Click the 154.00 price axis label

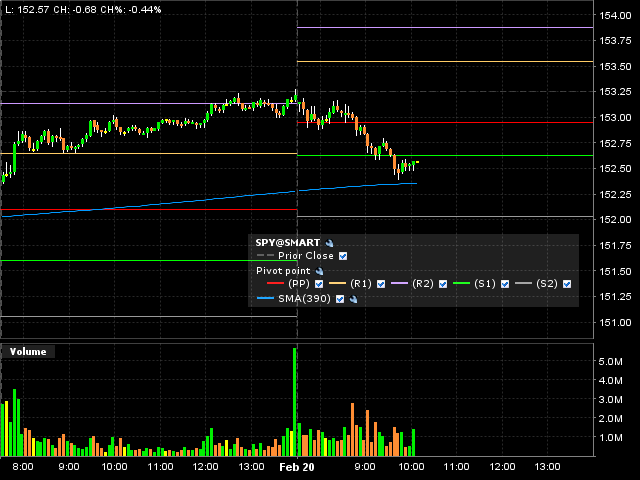click(x=615, y=16)
